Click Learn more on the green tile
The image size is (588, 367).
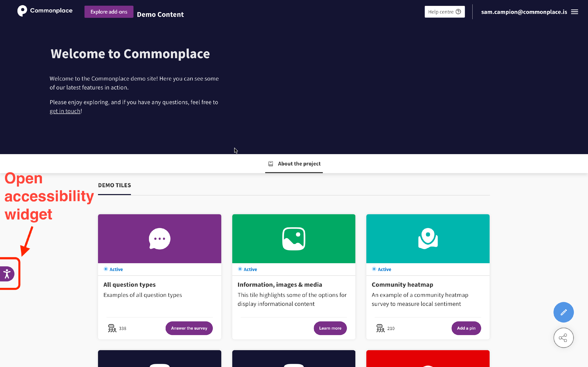click(x=330, y=328)
